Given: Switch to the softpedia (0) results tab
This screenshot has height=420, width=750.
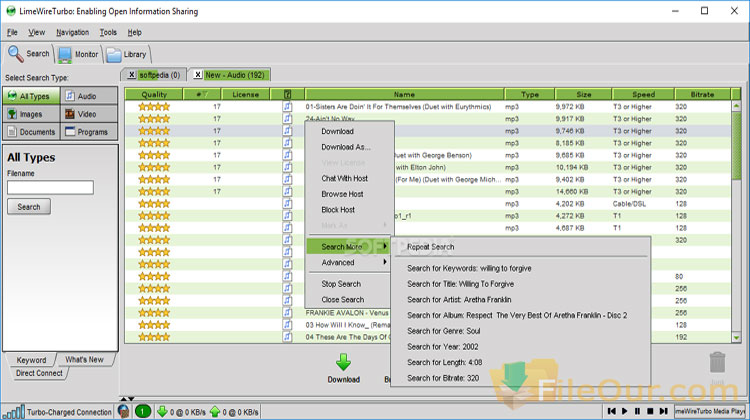Looking at the screenshot, I should (x=159, y=75).
